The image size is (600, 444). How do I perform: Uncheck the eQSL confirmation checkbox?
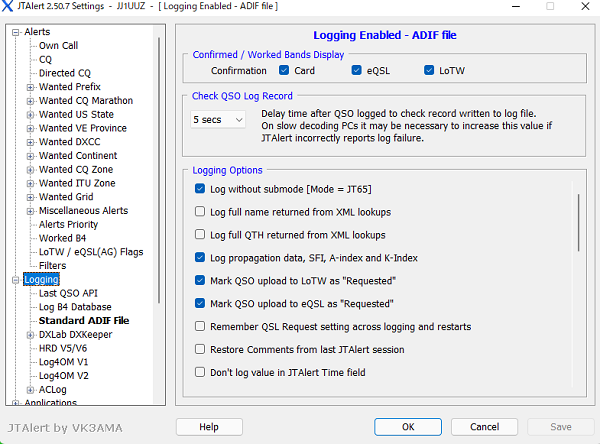click(357, 71)
